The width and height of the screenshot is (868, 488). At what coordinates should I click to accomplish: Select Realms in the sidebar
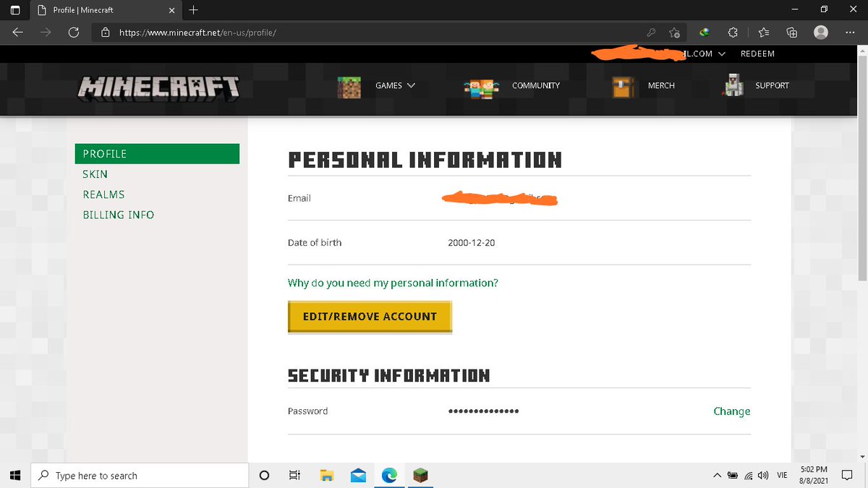click(x=104, y=194)
